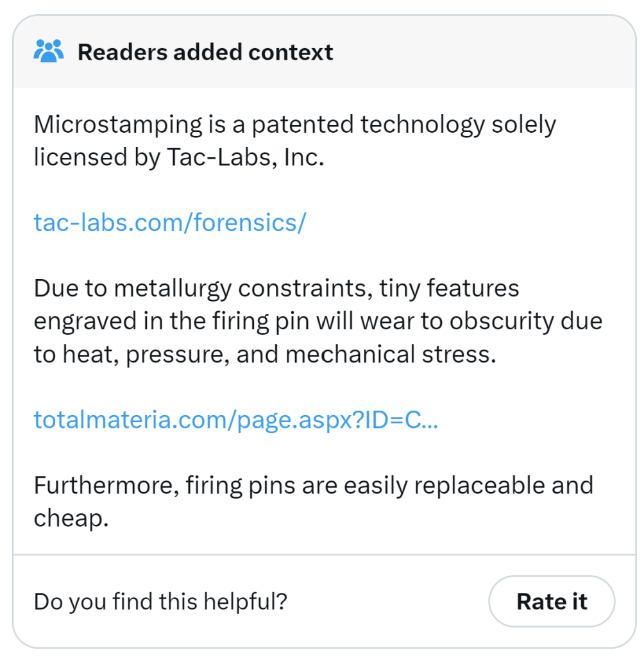Click the Community Notes people icon
The height and width of the screenshot is (657, 644).
(49, 51)
